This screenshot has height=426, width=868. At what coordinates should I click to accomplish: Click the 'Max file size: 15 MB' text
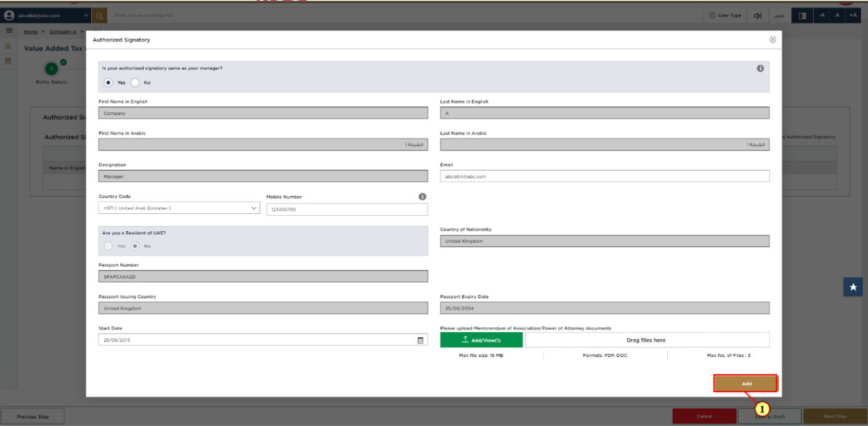pos(481,356)
